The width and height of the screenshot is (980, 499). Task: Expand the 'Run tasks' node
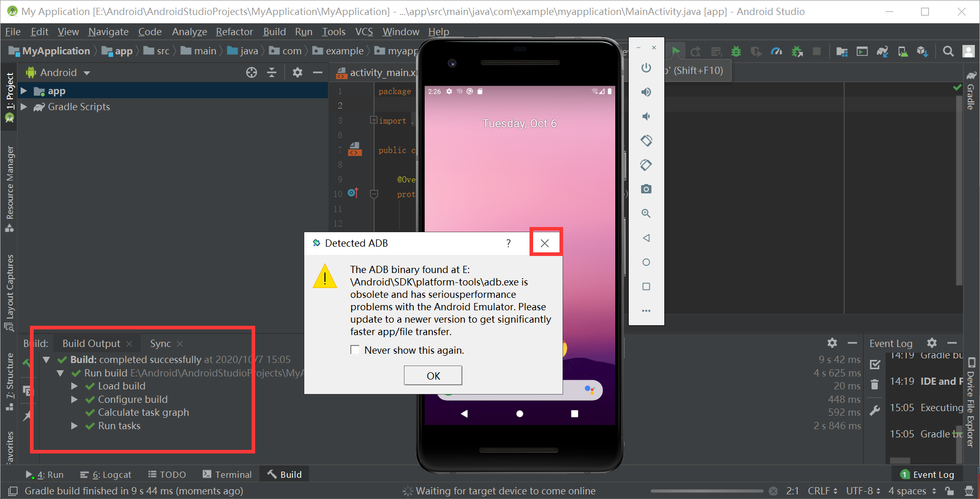pos(74,426)
